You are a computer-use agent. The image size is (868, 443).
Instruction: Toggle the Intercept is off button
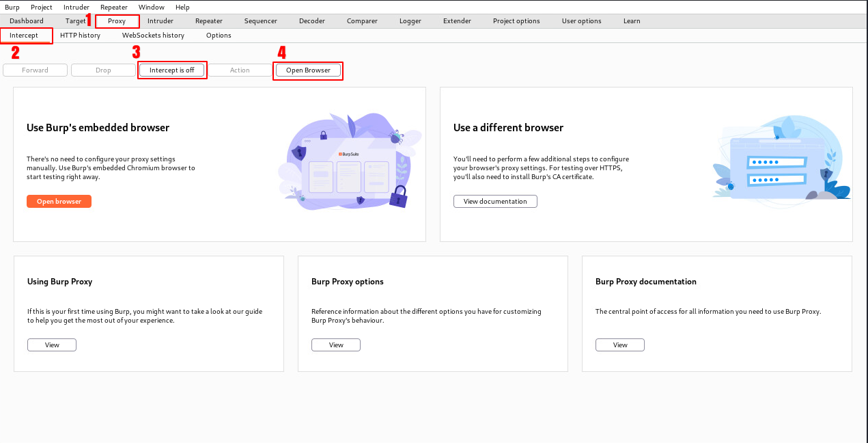click(171, 70)
